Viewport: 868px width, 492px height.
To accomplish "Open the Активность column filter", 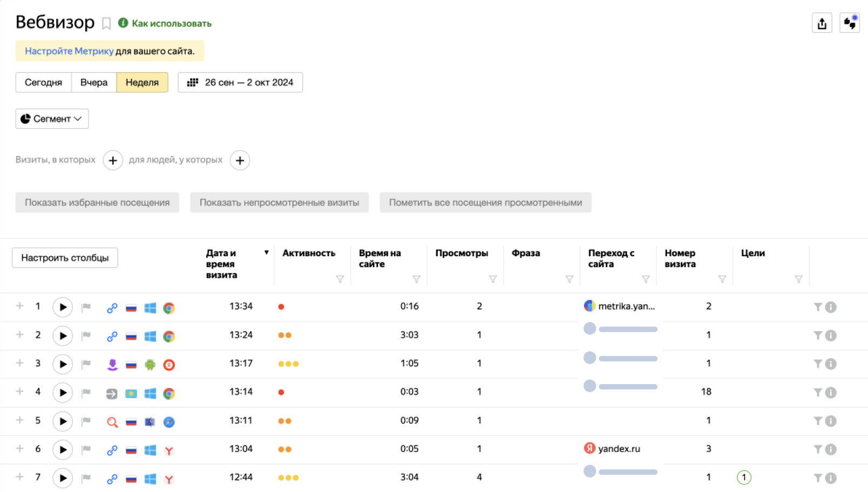I will pos(340,279).
